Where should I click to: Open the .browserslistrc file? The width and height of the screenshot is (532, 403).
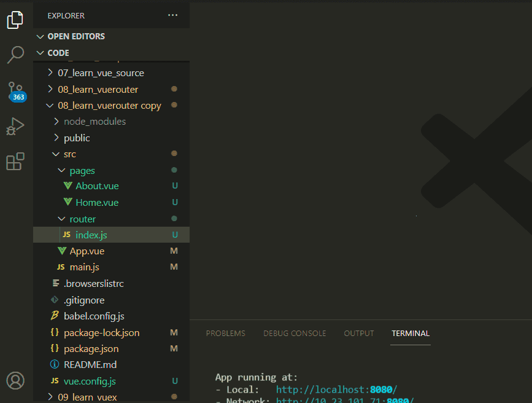click(94, 283)
